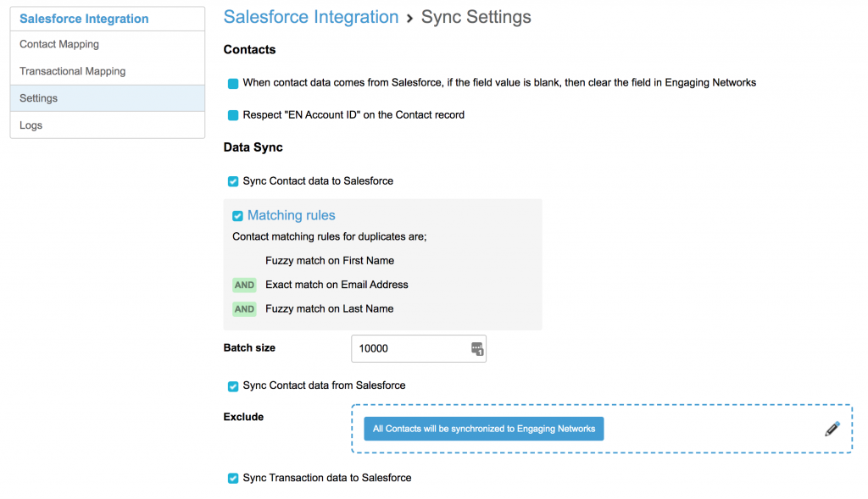868x499 pixels.
Task: Disable the 'Matching rules' checkbox
Action: click(237, 215)
